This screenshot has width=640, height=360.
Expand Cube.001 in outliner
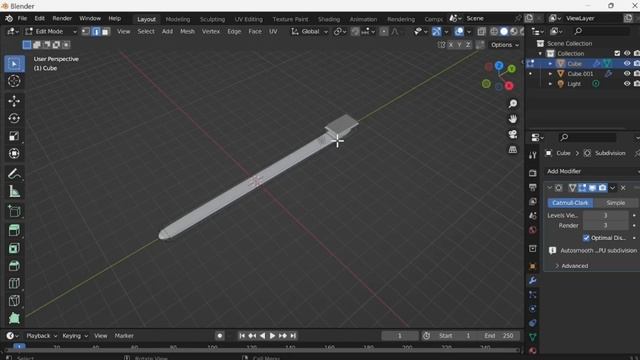[550, 73]
